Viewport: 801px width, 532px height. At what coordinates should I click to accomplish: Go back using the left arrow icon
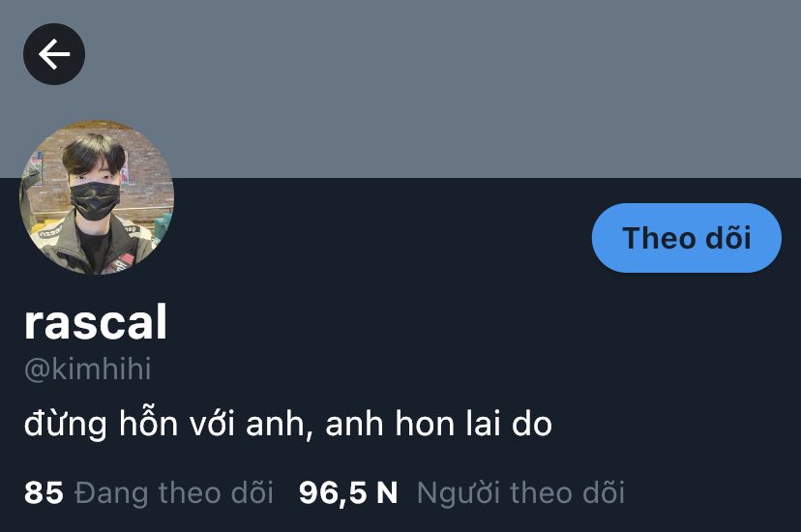click(x=54, y=54)
